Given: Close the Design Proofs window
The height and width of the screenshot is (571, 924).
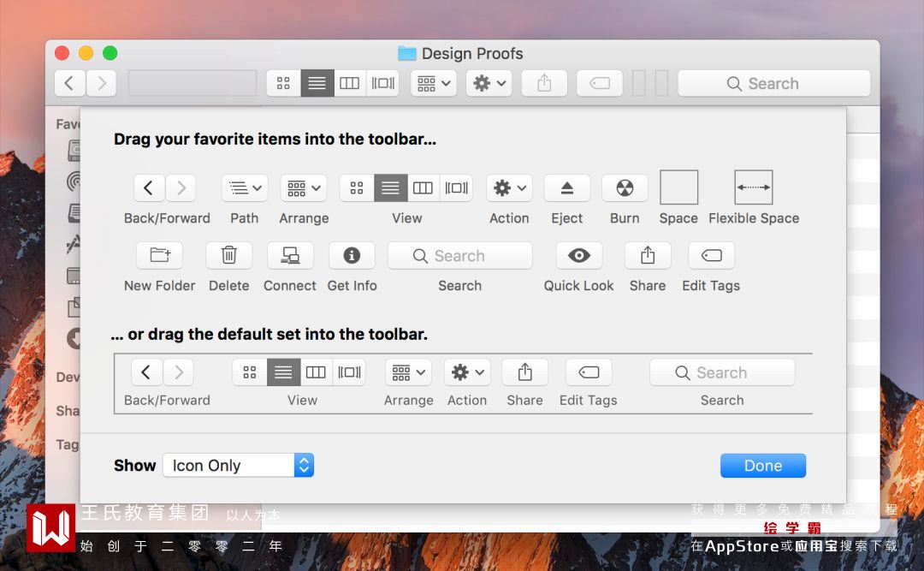Looking at the screenshot, I should coord(62,53).
